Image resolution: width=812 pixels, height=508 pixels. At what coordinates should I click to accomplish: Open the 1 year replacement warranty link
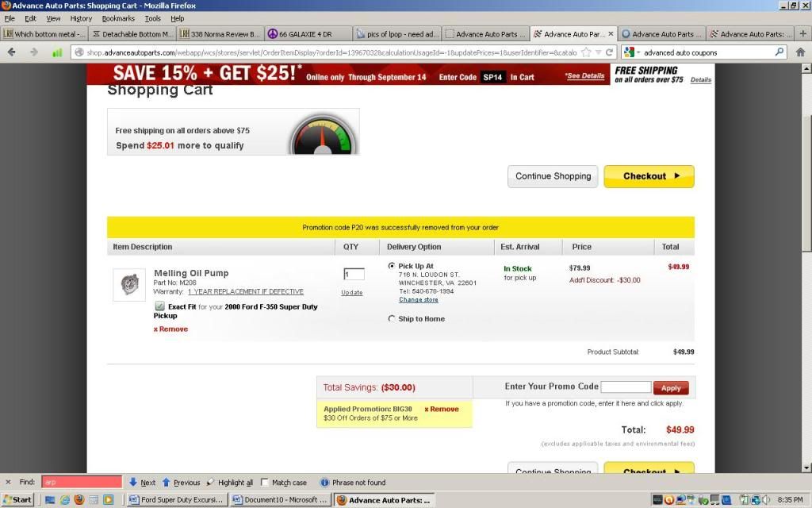click(x=246, y=291)
